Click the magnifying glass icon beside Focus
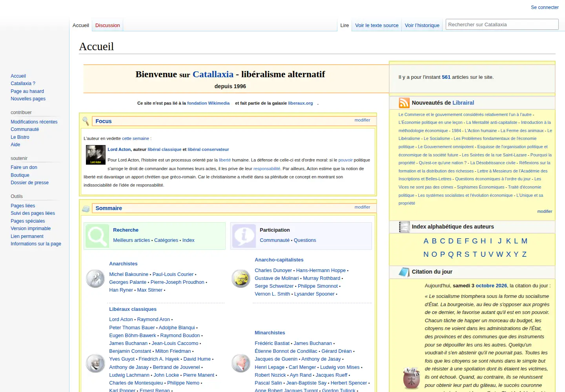Screen dimensions: 565x392 (x=86, y=121)
